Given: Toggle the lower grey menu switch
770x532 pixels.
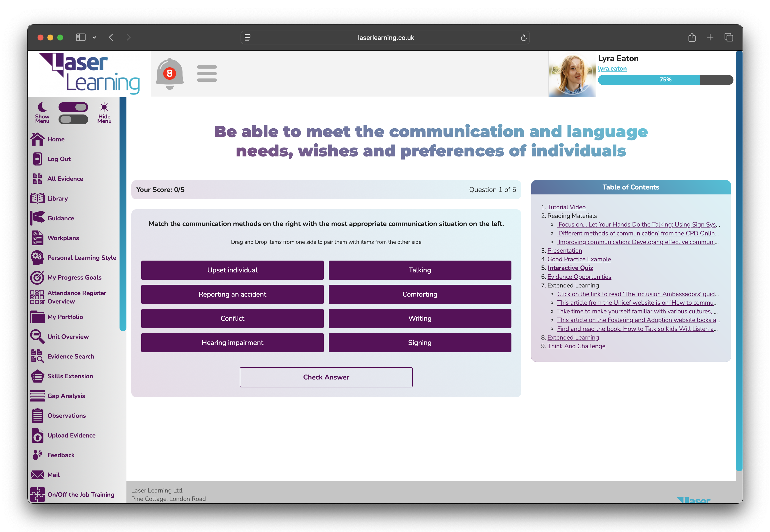Looking at the screenshot, I should (73, 119).
